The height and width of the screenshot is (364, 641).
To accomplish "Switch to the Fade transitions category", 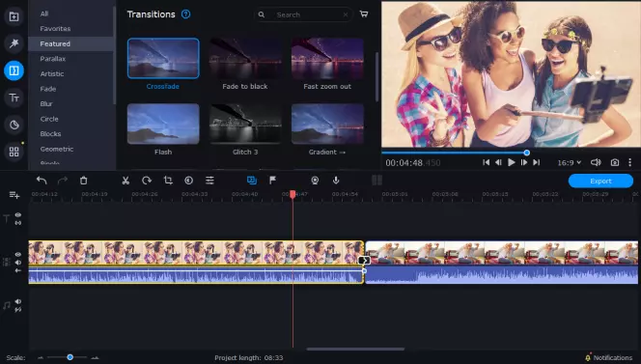I will click(48, 89).
